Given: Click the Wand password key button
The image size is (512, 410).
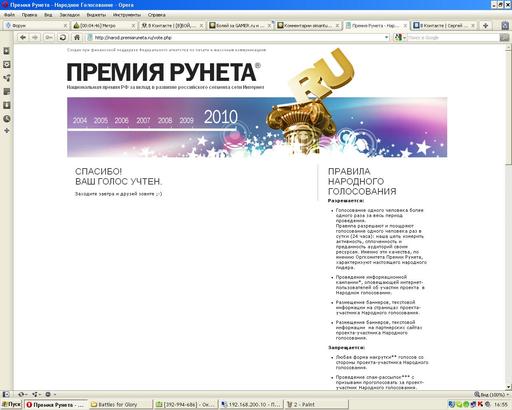Looking at the screenshot, I should (49, 37).
